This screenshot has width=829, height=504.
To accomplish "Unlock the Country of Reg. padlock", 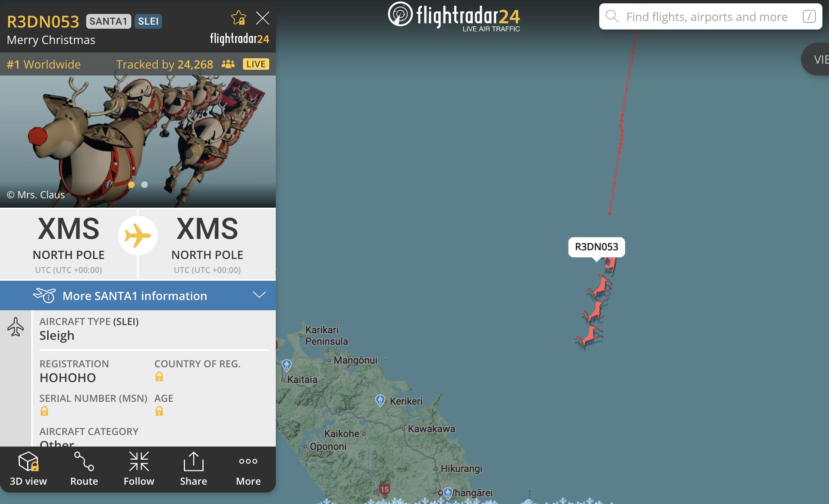I will (x=159, y=376).
